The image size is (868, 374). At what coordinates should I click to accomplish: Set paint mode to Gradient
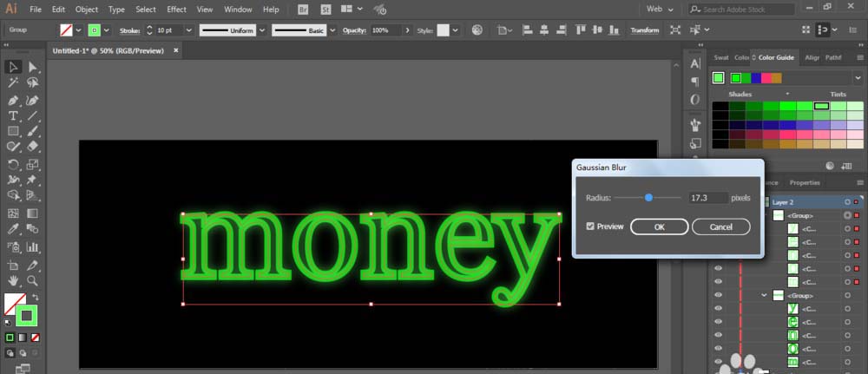(x=23, y=338)
